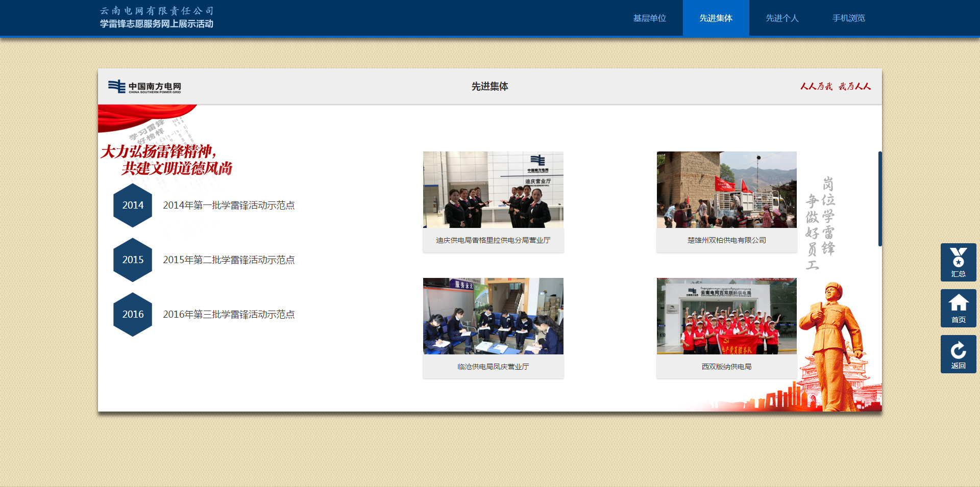Viewport: 980px width, 487px height.
Task: Switch to the 先进集体 tab
Action: (x=716, y=18)
